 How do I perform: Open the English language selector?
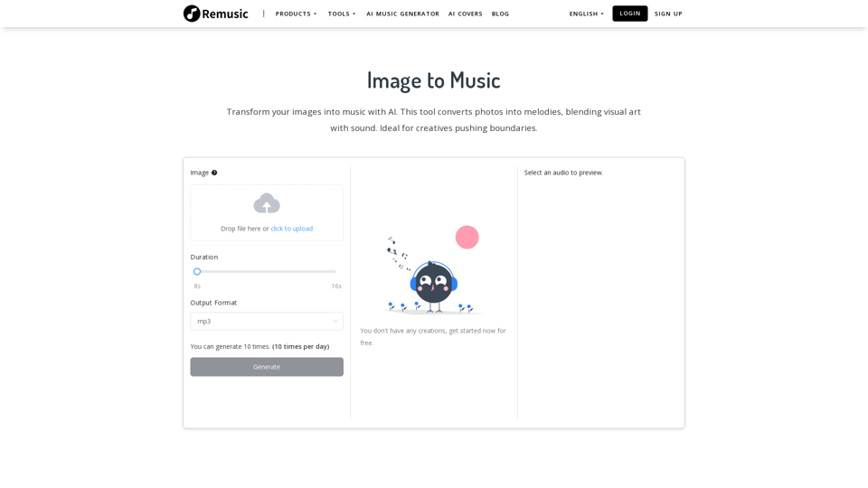[x=586, y=14]
